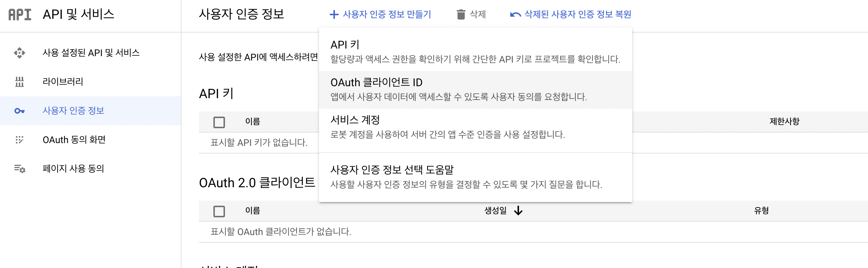The image size is (868, 268).
Task: Click the OAuth 2.0 클라이언트 section heading
Action: 257,183
